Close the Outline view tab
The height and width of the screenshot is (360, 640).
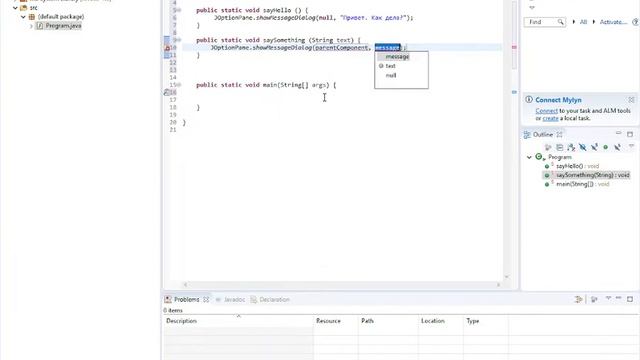click(x=559, y=135)
